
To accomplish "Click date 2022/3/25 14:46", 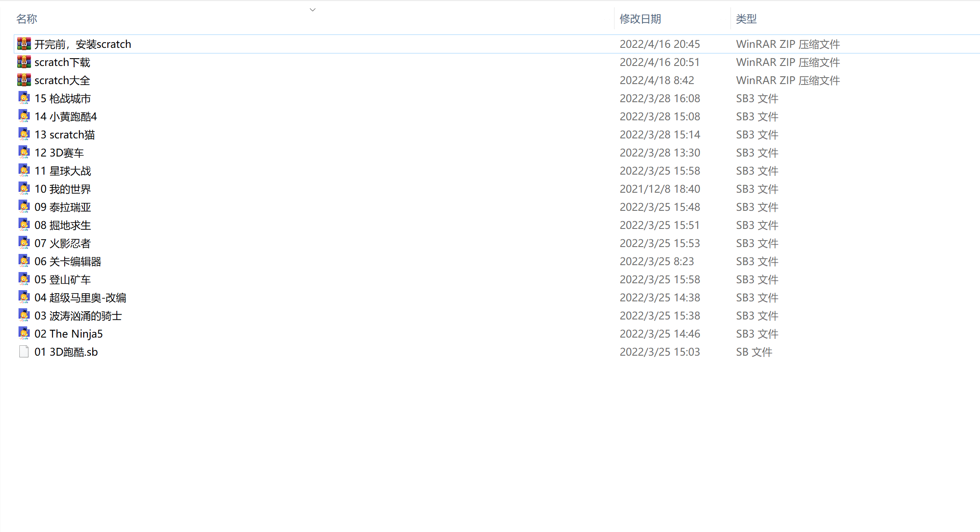I will tap(660, 334).
